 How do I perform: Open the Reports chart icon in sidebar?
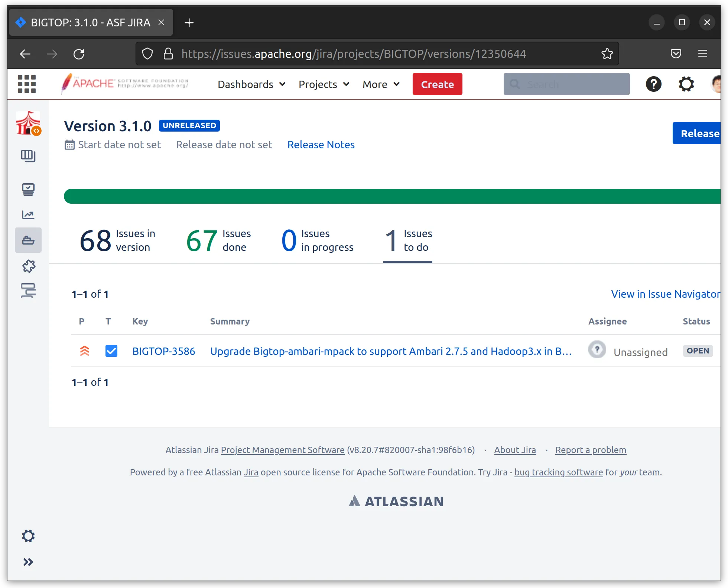click(28, 215)
